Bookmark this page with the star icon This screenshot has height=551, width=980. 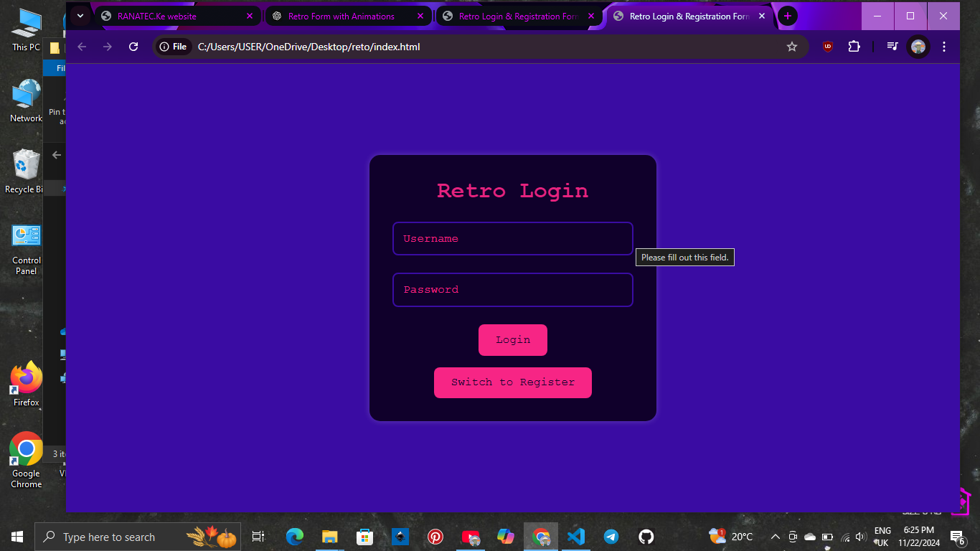pos(792,47)
